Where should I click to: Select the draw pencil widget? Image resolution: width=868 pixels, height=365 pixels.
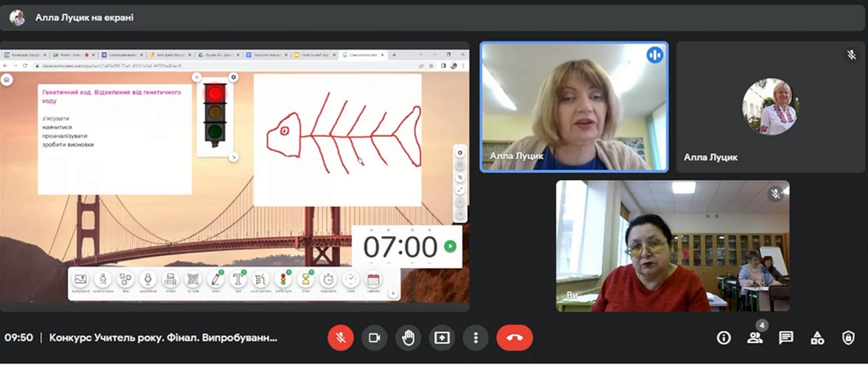215,280
